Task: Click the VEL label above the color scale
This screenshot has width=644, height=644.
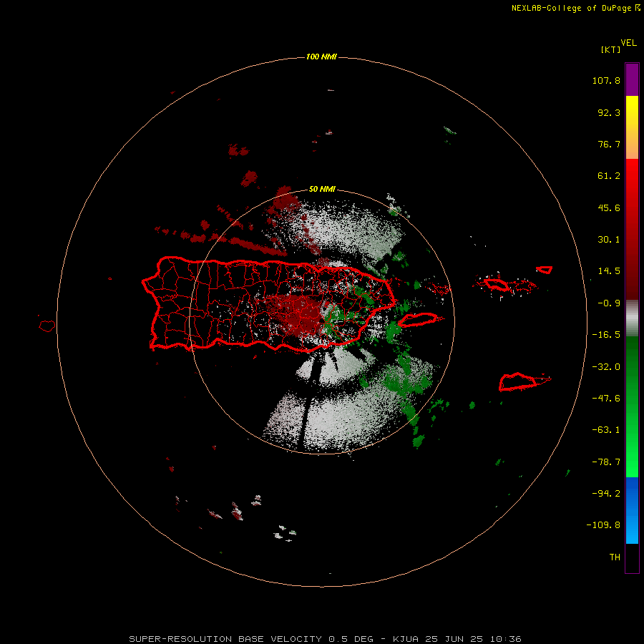Action: (x=628, y=43)
